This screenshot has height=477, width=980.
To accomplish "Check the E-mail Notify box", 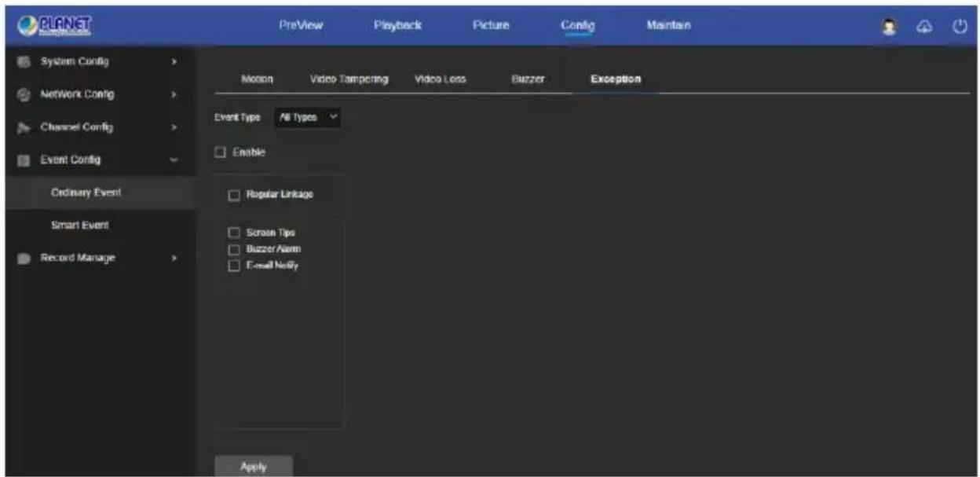I will point(233,266).
